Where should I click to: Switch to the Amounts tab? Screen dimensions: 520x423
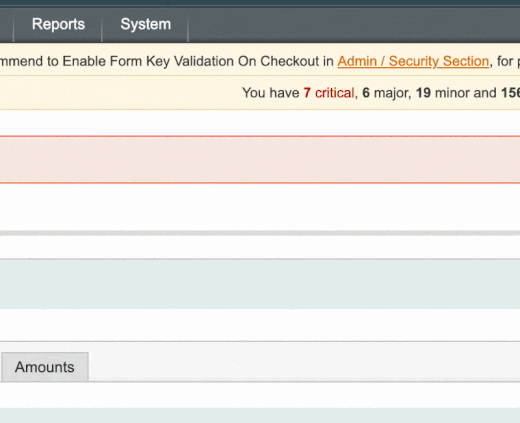point(45,367)
